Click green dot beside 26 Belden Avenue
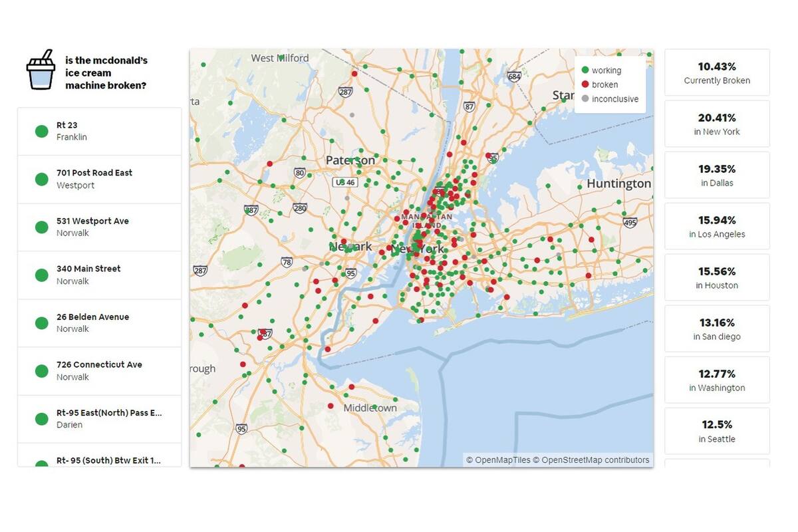The height and width of the screenshot is (532, 798). pyautogui.click(x=42, y=323)
